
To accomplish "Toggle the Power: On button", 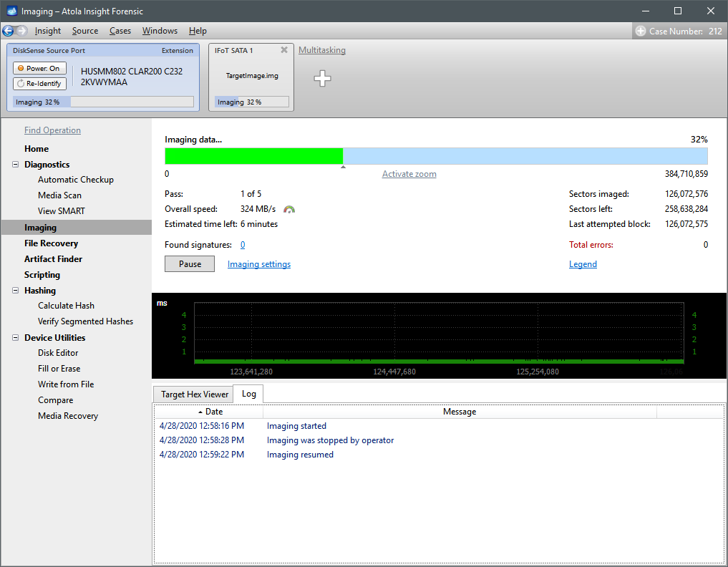I will (x=39, y=68).
